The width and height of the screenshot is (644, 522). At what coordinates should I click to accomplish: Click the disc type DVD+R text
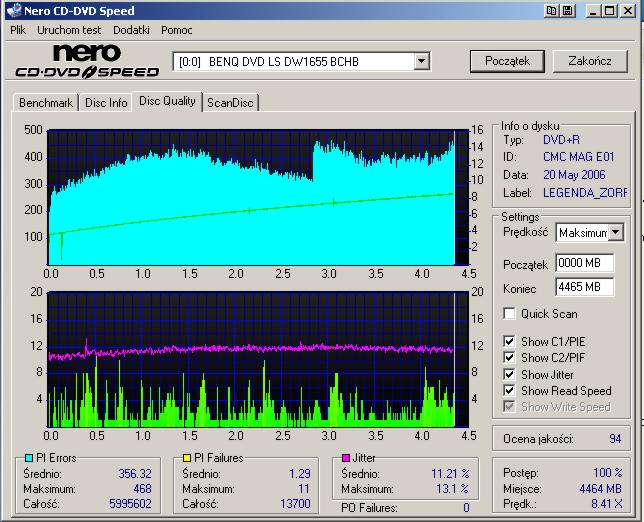click(561, 140)
